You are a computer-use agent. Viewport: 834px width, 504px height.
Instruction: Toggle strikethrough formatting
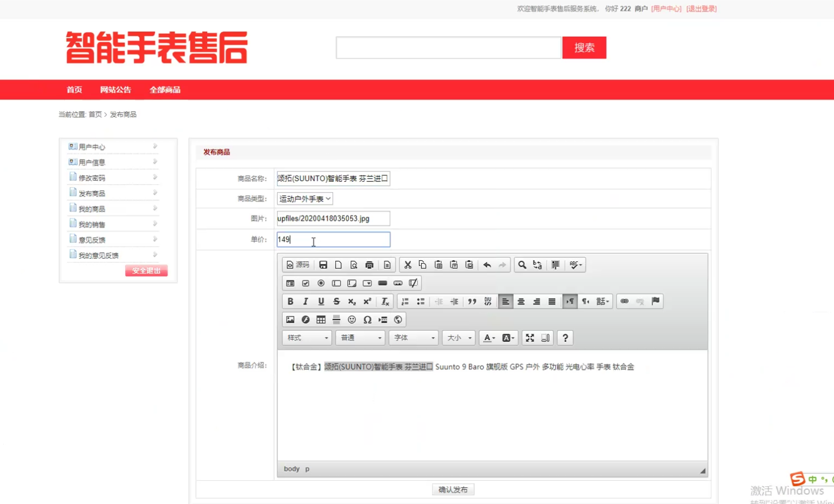[x=336, y=301]
